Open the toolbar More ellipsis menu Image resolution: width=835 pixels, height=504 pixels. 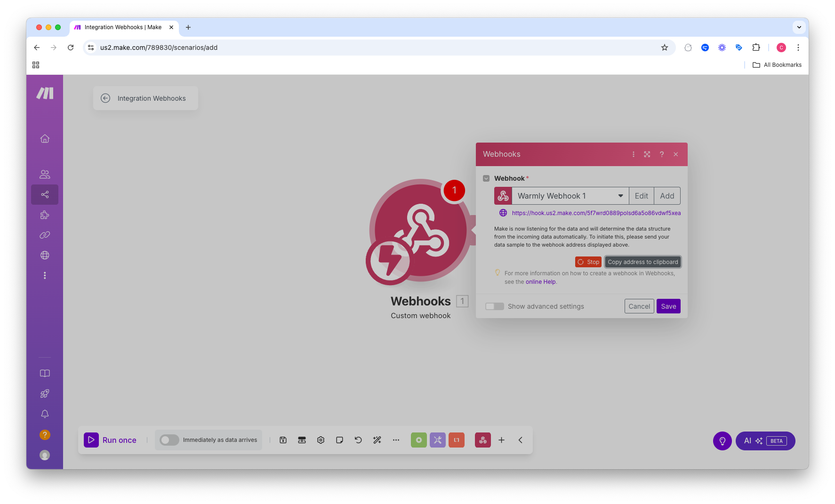(x=396, y=440)
